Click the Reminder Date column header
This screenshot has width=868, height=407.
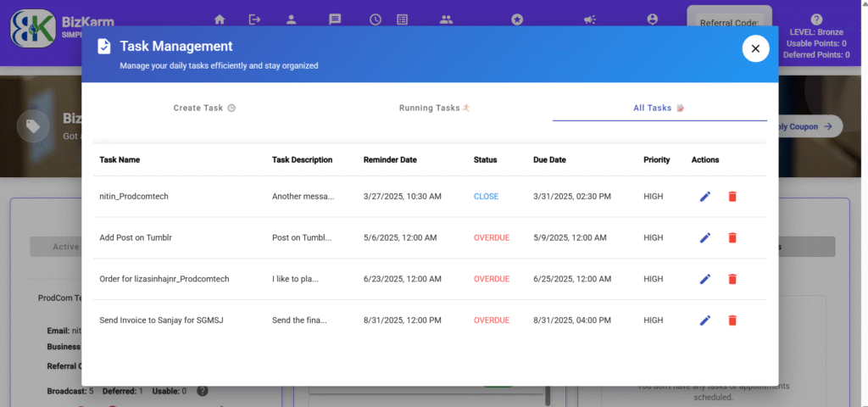point(390,159)
